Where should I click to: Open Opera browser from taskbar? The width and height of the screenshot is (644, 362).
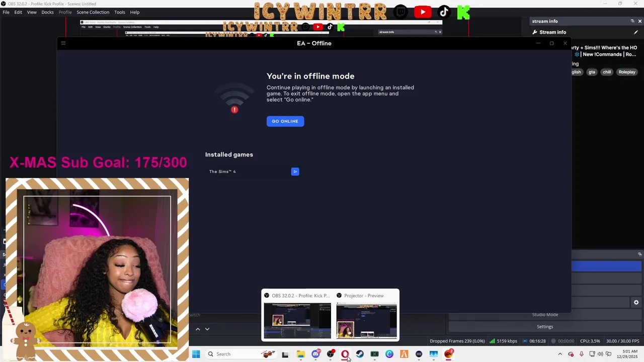345,354
